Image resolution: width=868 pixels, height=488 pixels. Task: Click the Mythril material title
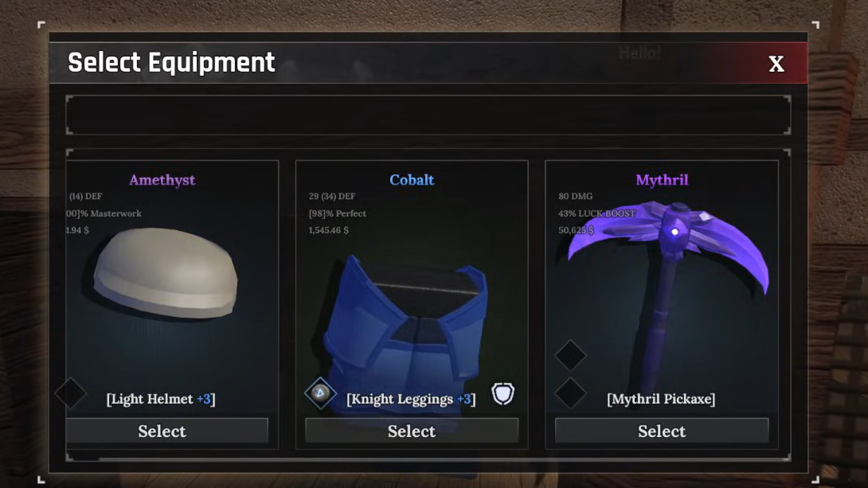[x=662, y=180]
